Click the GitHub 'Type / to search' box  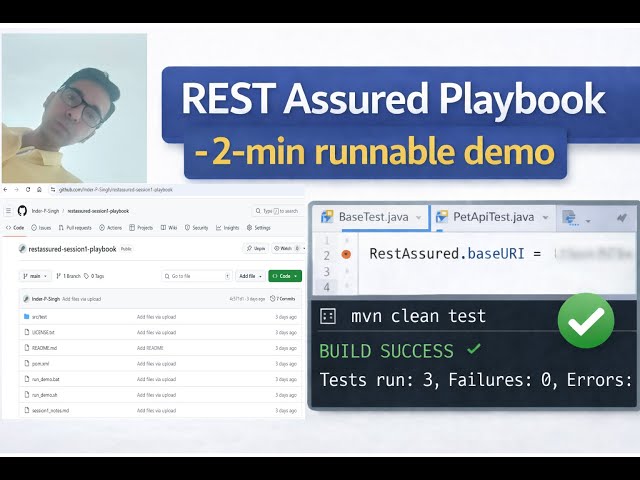point(277,211)
